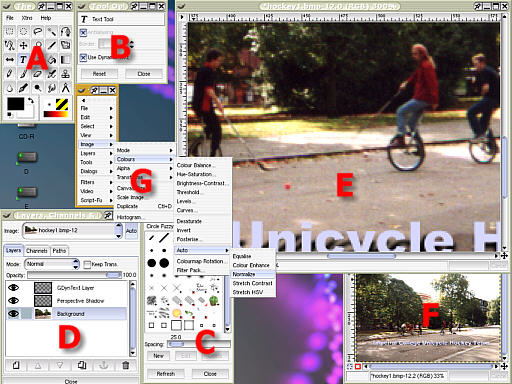Screen dimensions: 512x384
Task: Create new layer with page icon
Action: (16, 366)
